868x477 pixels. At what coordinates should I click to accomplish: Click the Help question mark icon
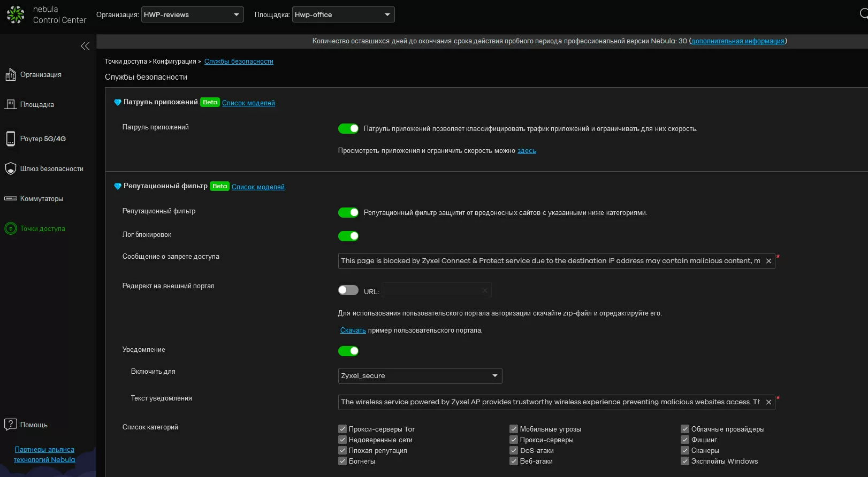11,425
